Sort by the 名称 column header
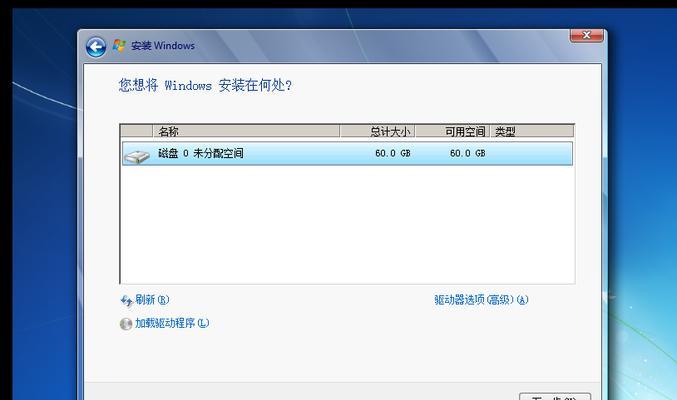Viewport: 677px width, 400px height. 246,131
